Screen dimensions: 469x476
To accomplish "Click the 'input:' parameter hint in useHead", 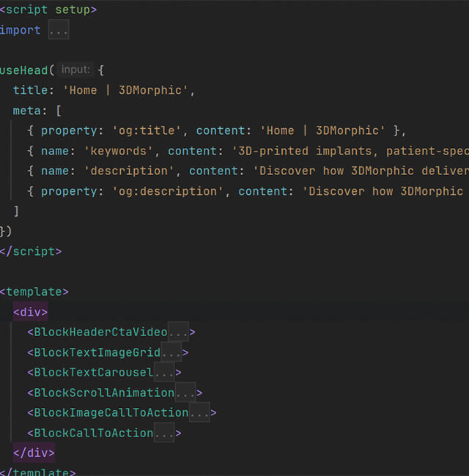I will pos(75,70).
